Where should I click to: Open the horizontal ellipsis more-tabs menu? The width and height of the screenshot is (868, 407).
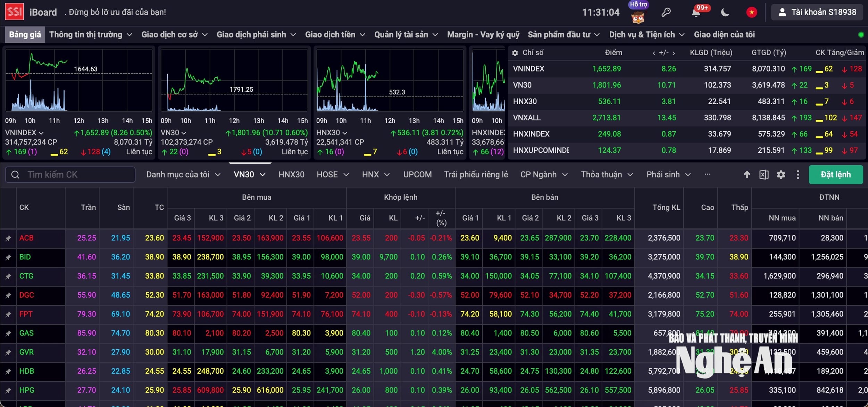pos(707,174)
